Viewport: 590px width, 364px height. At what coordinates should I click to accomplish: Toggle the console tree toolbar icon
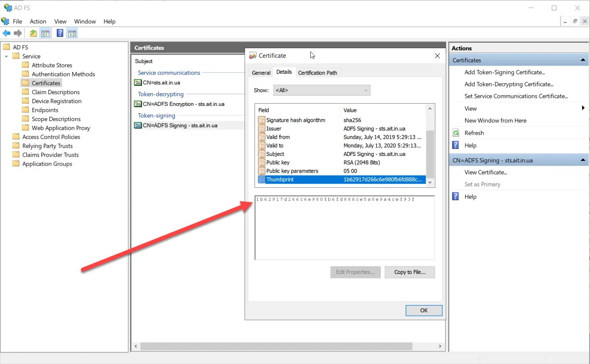45,33
